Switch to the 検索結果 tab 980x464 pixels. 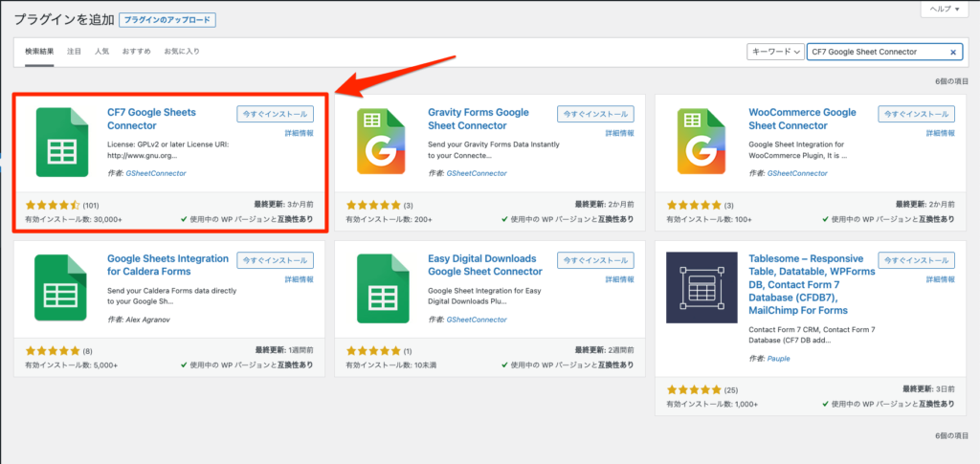click(x=39, y=52)
